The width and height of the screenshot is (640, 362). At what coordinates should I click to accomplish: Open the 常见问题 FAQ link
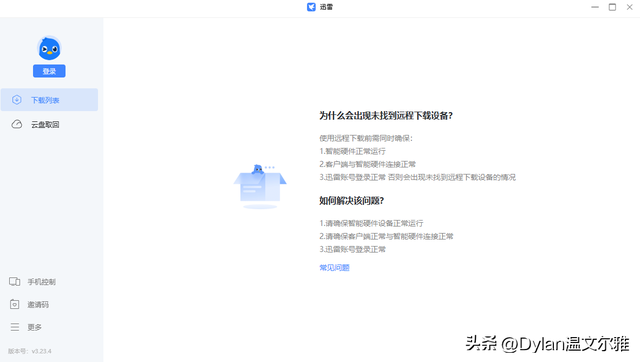[334, 268]
